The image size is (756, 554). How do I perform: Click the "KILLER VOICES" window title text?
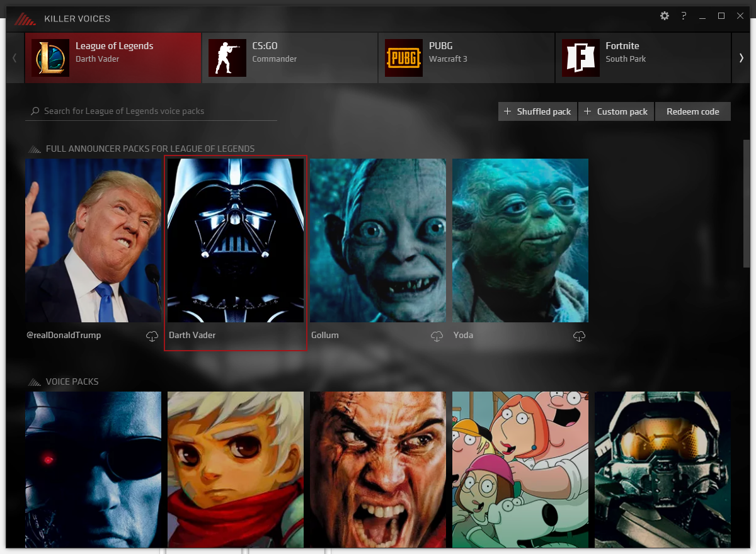(77, 19)
